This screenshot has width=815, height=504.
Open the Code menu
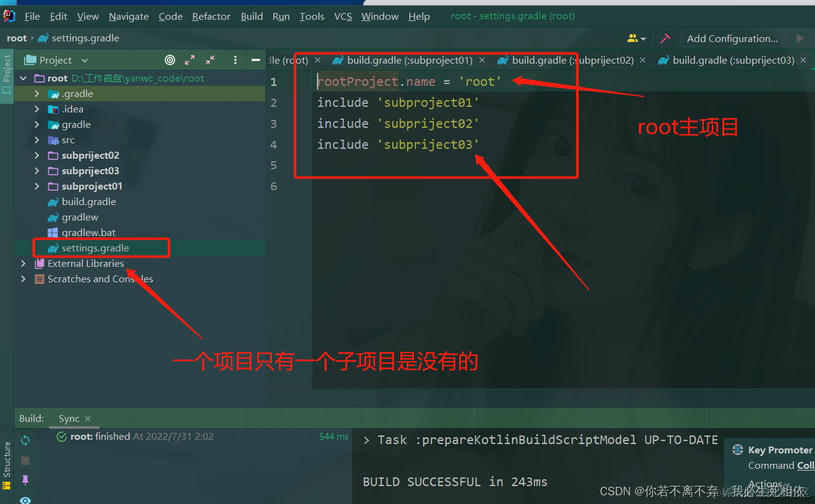point(171,17)
